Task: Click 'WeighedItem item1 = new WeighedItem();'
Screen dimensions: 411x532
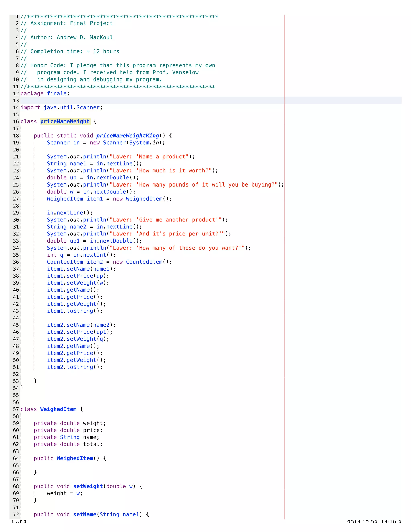Action: (109, 199)
